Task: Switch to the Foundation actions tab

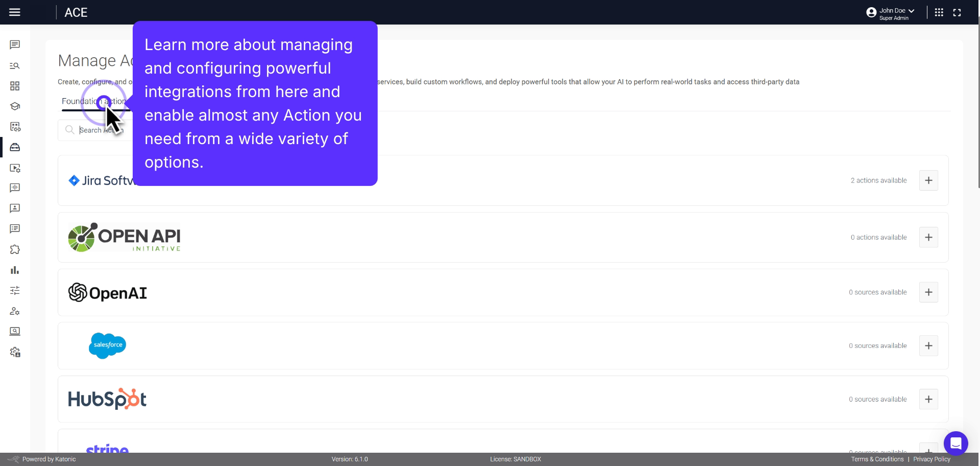Action: (93, 101)
